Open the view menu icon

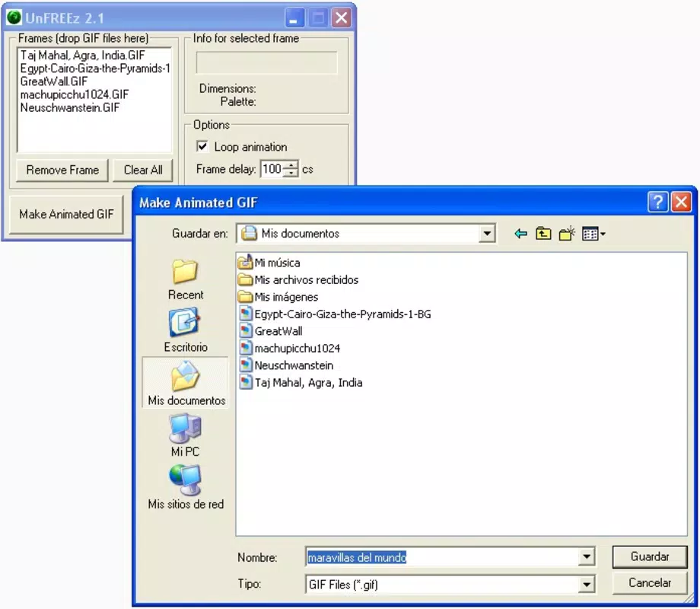[x=593, y=234]
